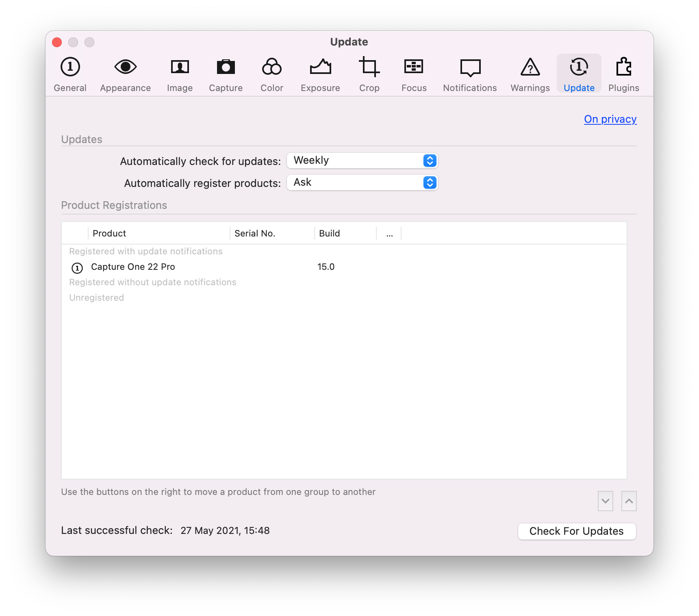Select the Update preferences icon

(579, 67)
